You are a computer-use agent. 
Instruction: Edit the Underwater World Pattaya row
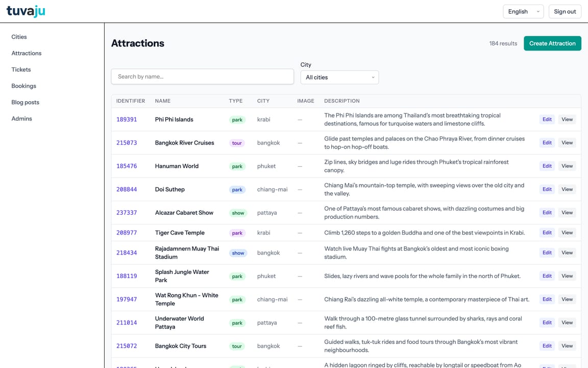tap(547, 323)
